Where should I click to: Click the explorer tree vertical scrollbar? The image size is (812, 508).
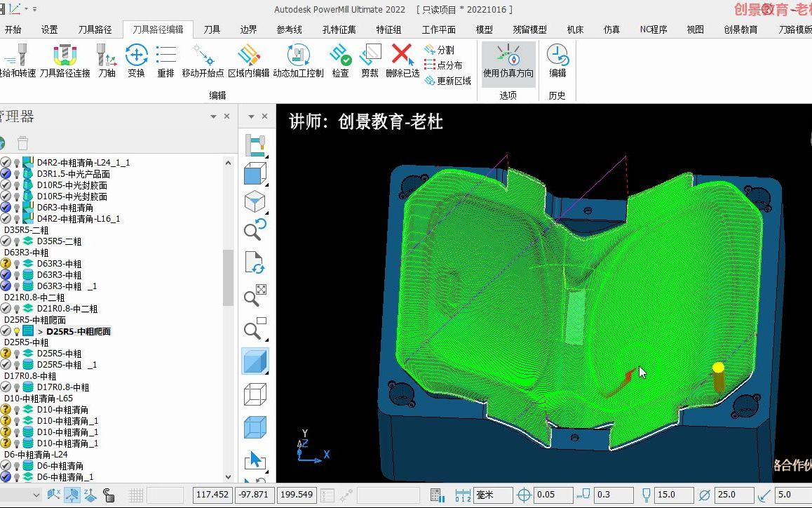coord(228,277)
